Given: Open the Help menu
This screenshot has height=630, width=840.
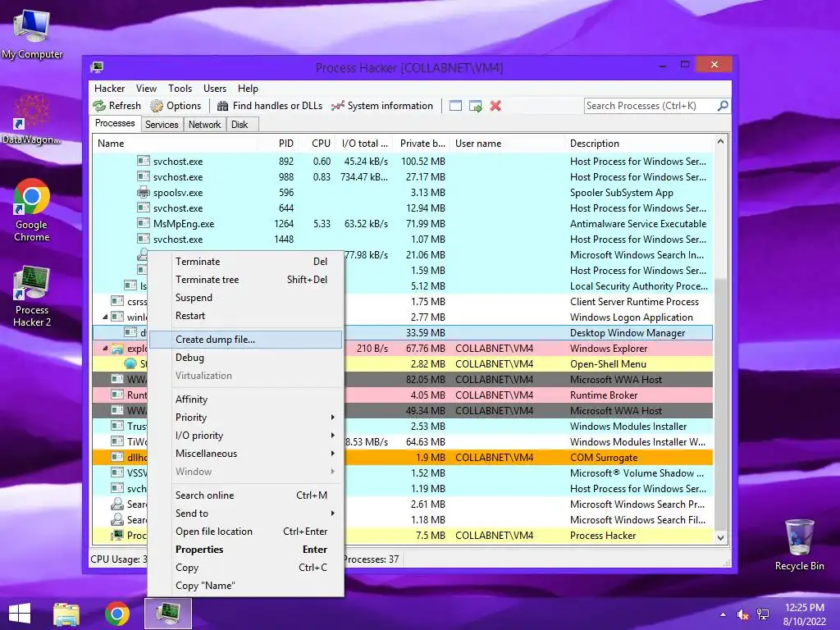Looking at the screenshot, I should [248, 89].
